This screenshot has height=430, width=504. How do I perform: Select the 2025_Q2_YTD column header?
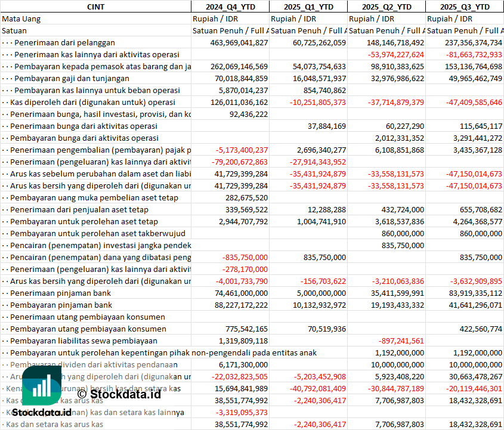[386, 7]
